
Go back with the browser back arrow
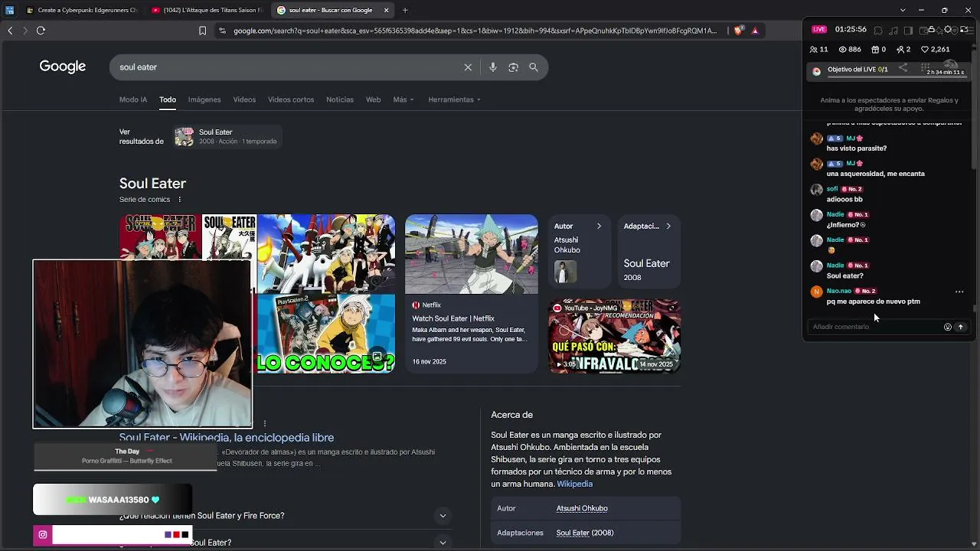[x=10, y=31]
